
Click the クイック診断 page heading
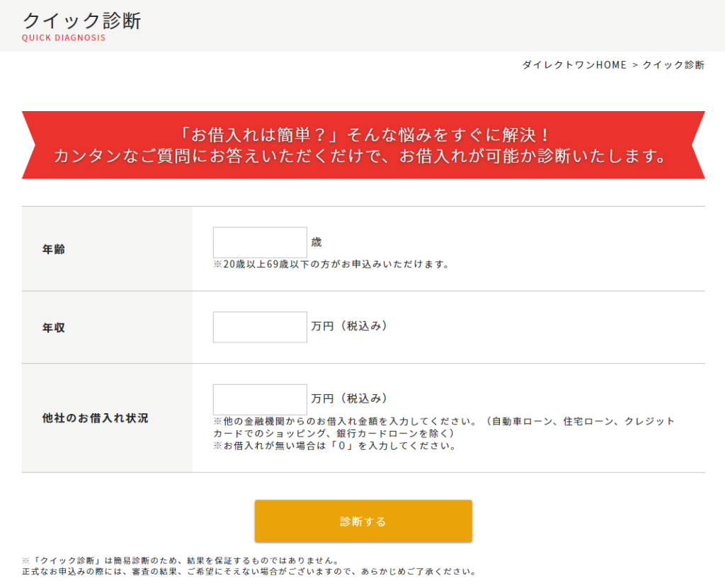[x=82, y=20]
